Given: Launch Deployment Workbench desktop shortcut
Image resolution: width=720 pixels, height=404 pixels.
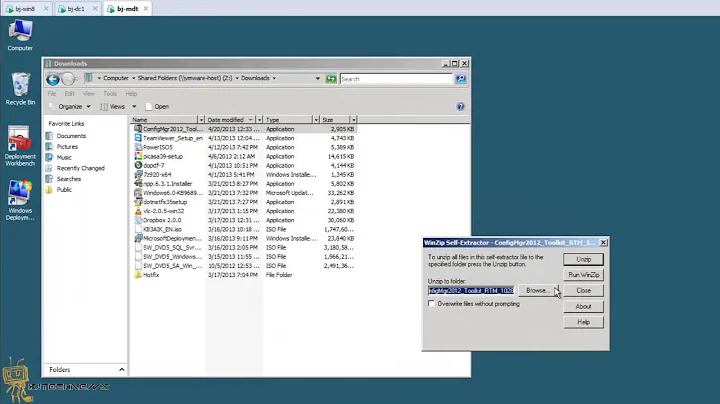Looking at the screenshot, I should 20,146.
